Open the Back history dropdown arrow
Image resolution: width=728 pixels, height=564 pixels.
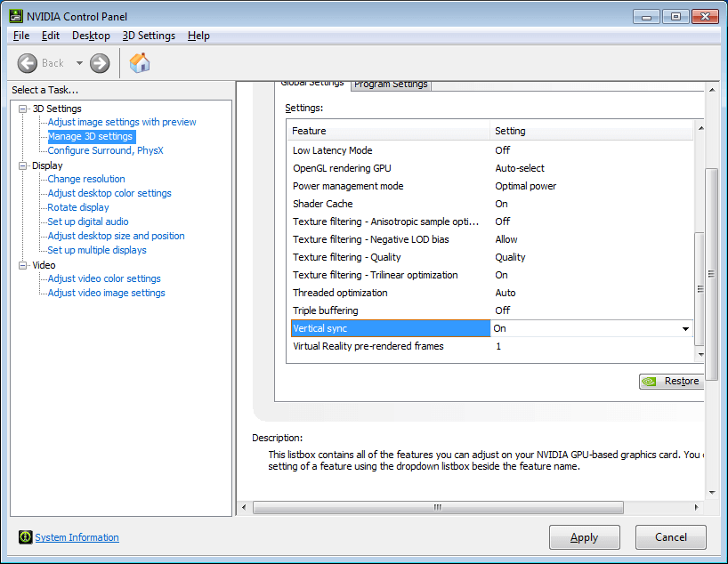(79, 62)
